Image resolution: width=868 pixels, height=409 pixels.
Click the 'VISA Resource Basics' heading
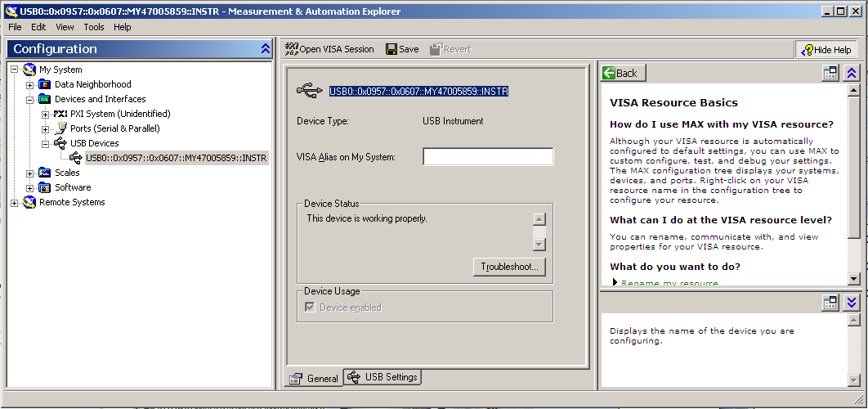[673, 102]
